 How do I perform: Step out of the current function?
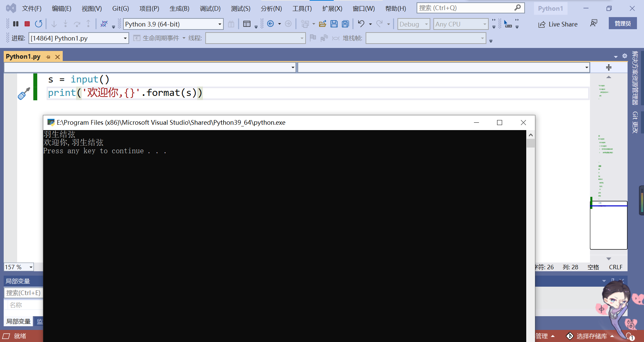click(x=88, y=24)
